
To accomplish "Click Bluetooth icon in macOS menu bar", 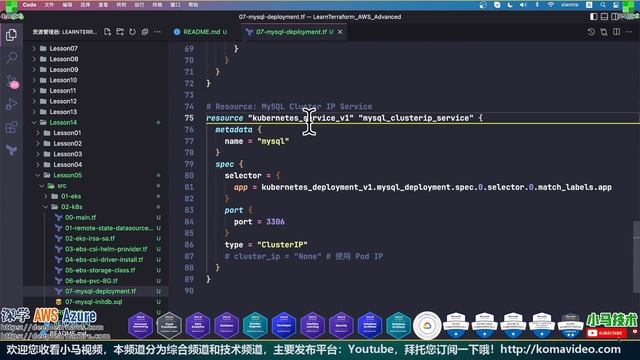I will 537,5.
